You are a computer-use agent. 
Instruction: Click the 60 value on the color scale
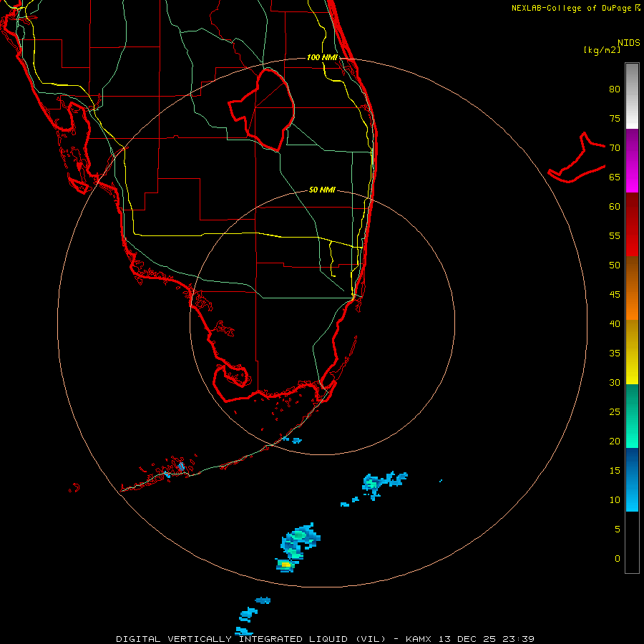coord(615,207)
